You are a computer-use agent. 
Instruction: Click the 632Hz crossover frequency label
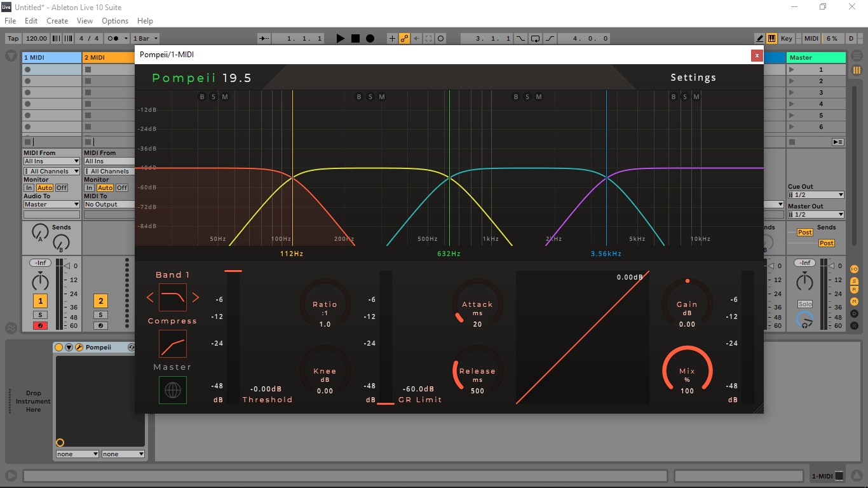point(449,254)
